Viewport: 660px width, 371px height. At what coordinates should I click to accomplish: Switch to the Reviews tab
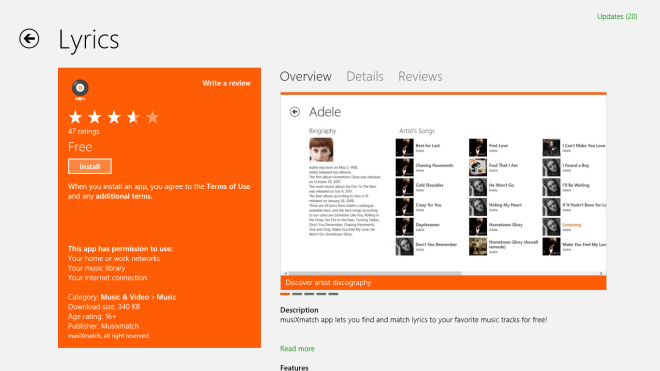click(x=420, y=77)
